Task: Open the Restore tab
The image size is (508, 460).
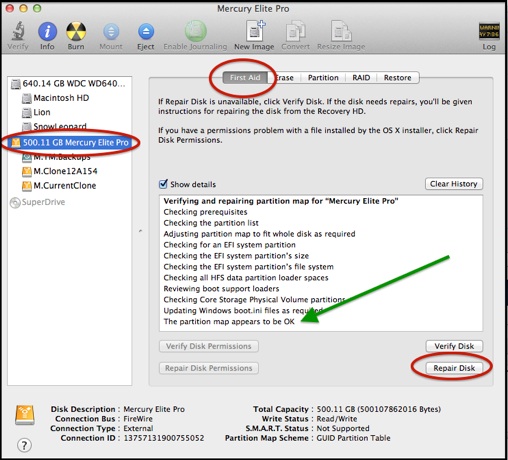Action: tap(397, 78)
